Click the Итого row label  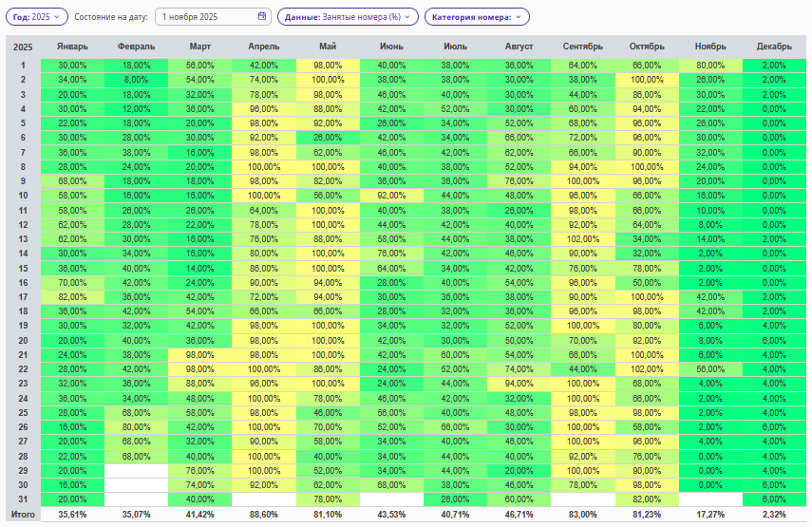coord(23,515)
